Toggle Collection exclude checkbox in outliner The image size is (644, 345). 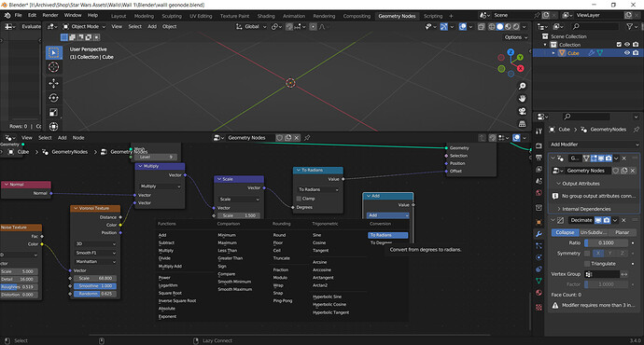(619, 45)
